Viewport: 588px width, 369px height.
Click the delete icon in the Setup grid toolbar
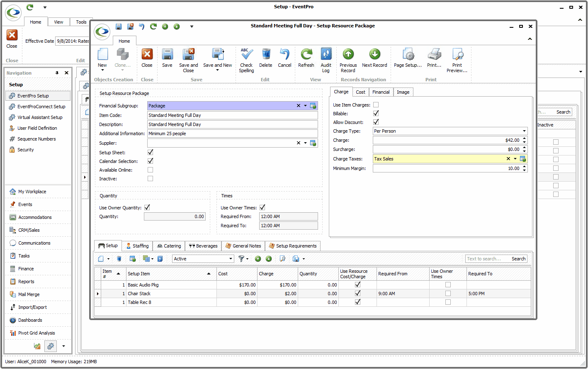(119, 259)
